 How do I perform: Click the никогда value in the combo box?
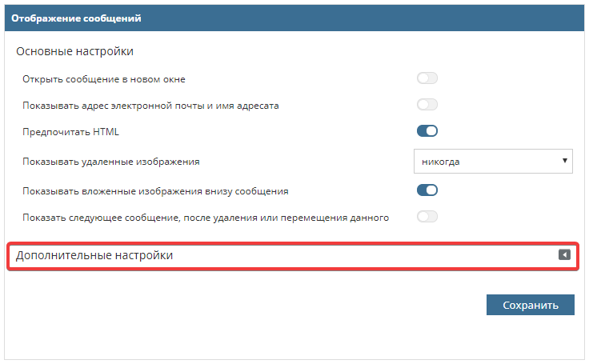(442, 161)
